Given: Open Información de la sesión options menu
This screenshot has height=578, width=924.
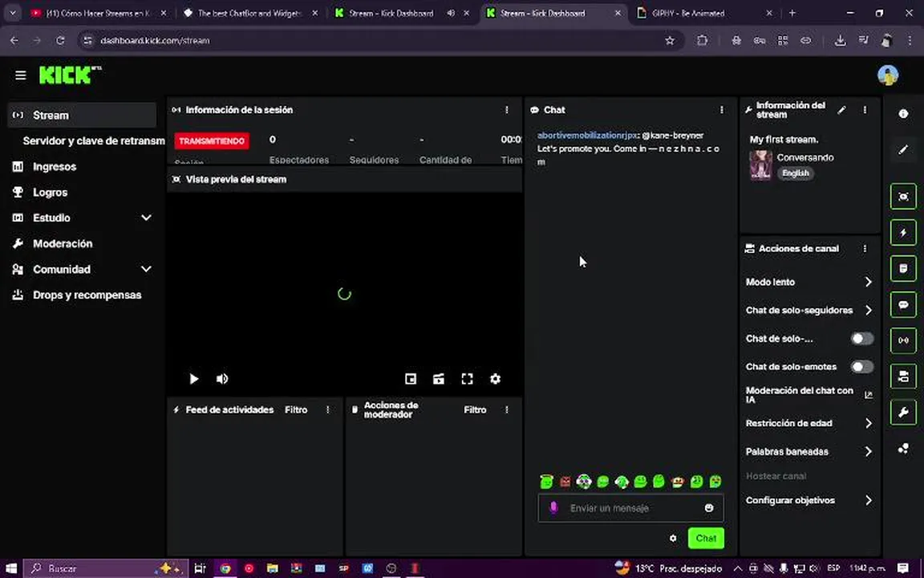Looking at the screenshot, I should click(x=507, y=110).
